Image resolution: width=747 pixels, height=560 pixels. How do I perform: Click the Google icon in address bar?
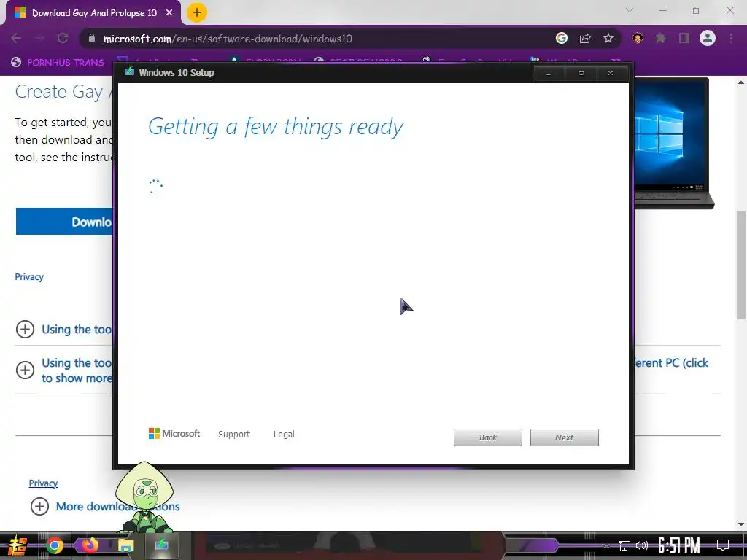pos(562,38)
